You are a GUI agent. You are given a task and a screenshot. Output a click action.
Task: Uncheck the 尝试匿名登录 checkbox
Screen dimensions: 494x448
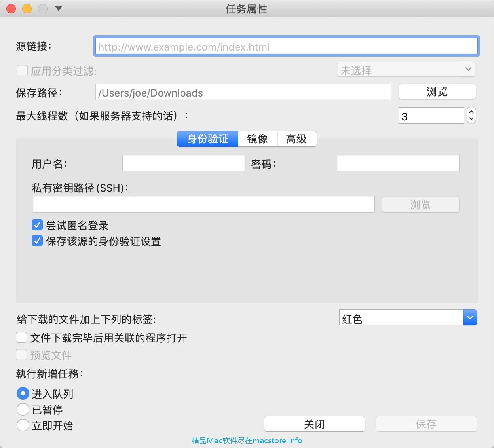(x=37, y=225)
